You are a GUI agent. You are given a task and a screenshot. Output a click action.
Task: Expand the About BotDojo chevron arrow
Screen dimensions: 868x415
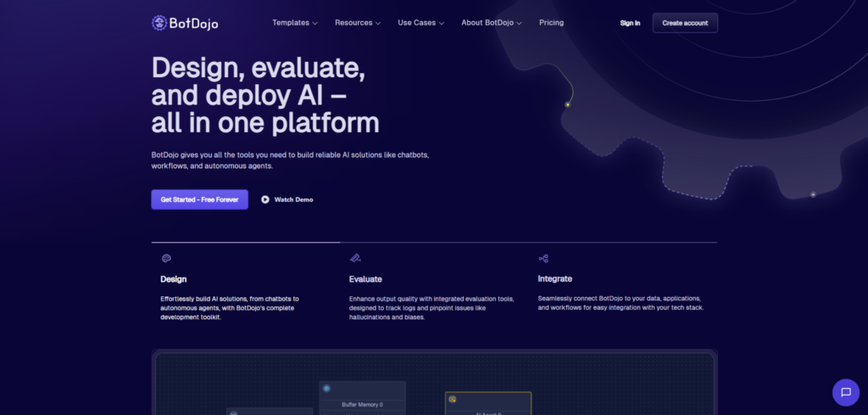click(x=519, y=23)
